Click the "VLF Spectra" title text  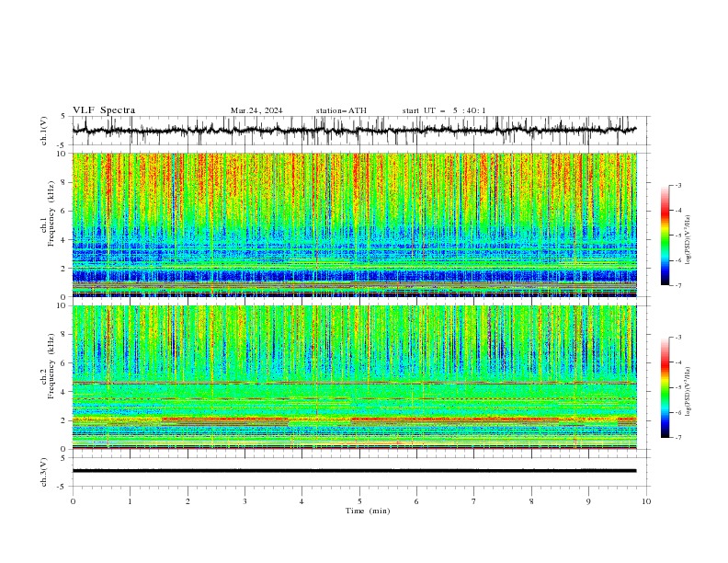coord(104,110)
